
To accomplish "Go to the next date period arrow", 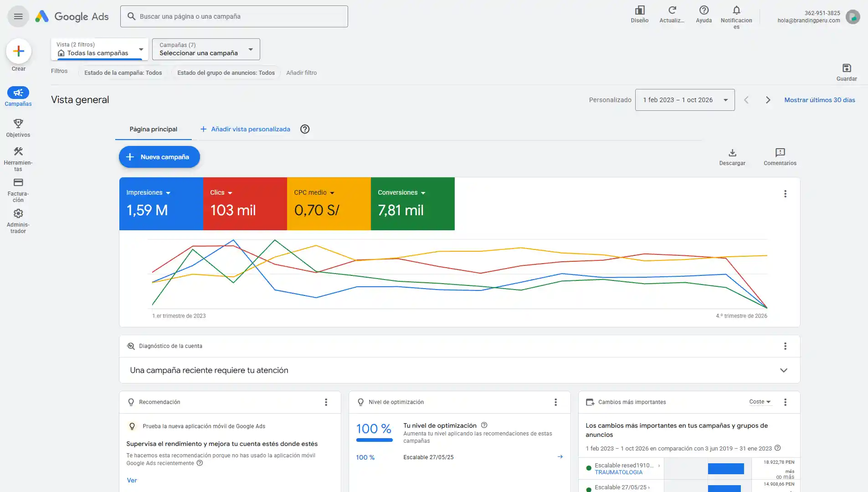I will (x=768, y=100).
